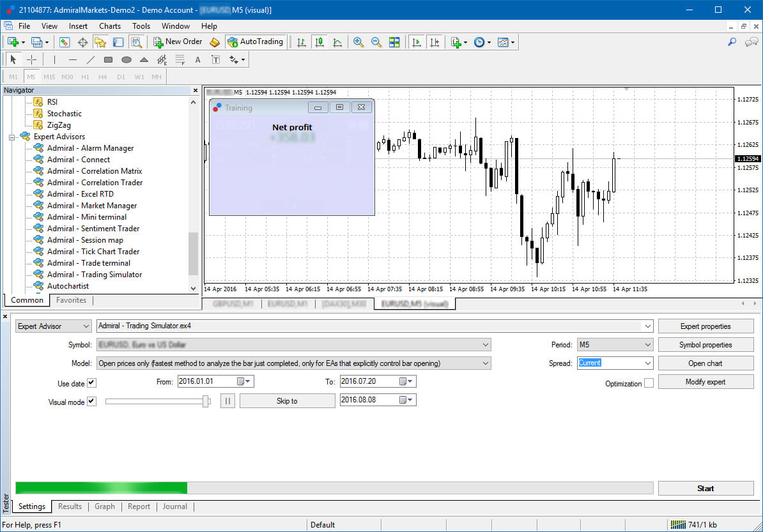
Task: Select the trendline tool
Action: [91, 59]
